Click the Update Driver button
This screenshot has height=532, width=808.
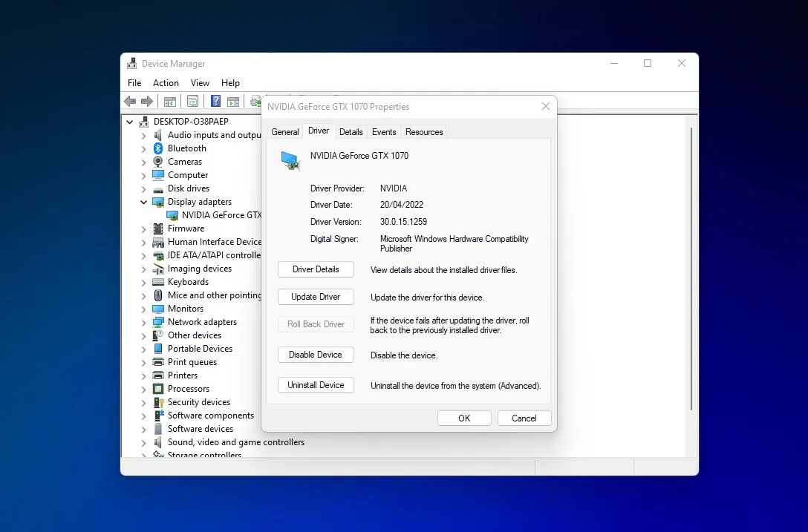coord(316,296)
